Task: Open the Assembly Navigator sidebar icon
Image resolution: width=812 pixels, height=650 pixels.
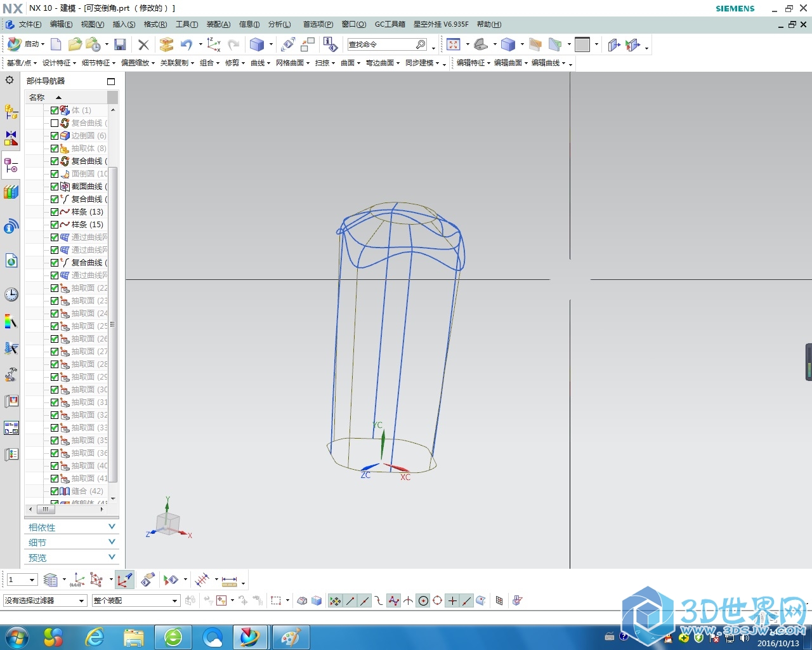Action: tap(11, 112)
